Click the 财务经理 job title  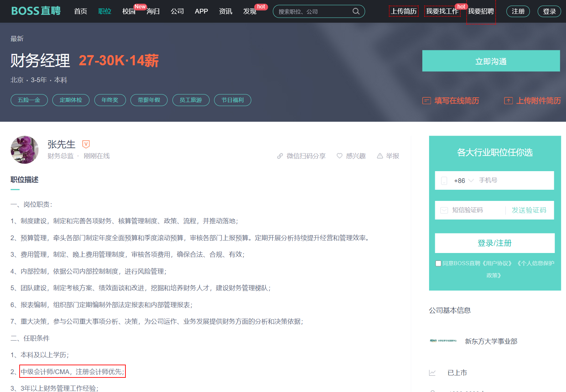coord(40,61)
